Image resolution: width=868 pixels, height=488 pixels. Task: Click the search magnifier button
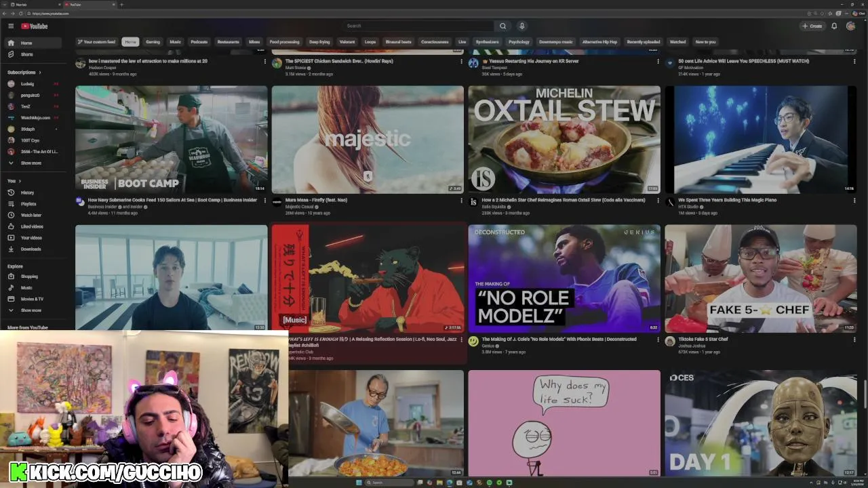click(502, 26)
